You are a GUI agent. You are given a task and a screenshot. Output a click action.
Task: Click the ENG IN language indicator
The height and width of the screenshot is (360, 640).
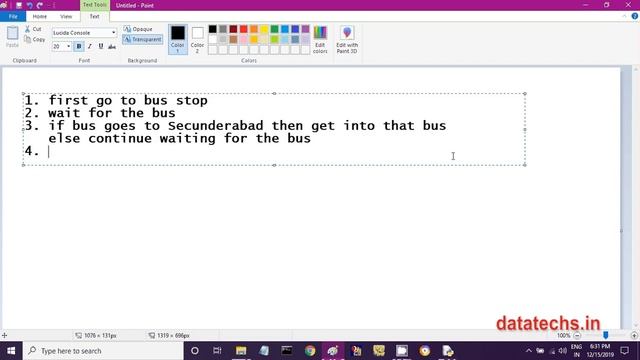pos(576,351)
